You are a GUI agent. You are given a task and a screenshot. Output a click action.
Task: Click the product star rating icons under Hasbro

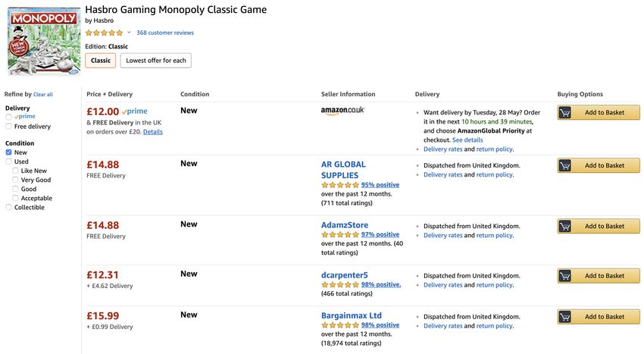coord(104,33)
